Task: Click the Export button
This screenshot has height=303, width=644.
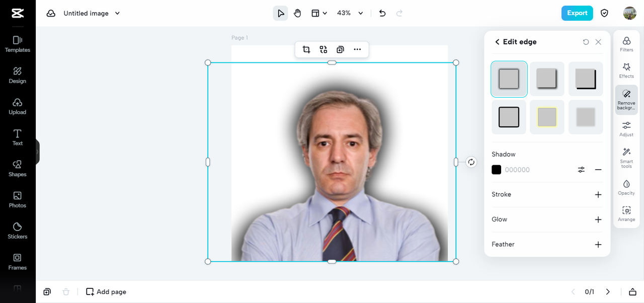Action: click(577, 13)
